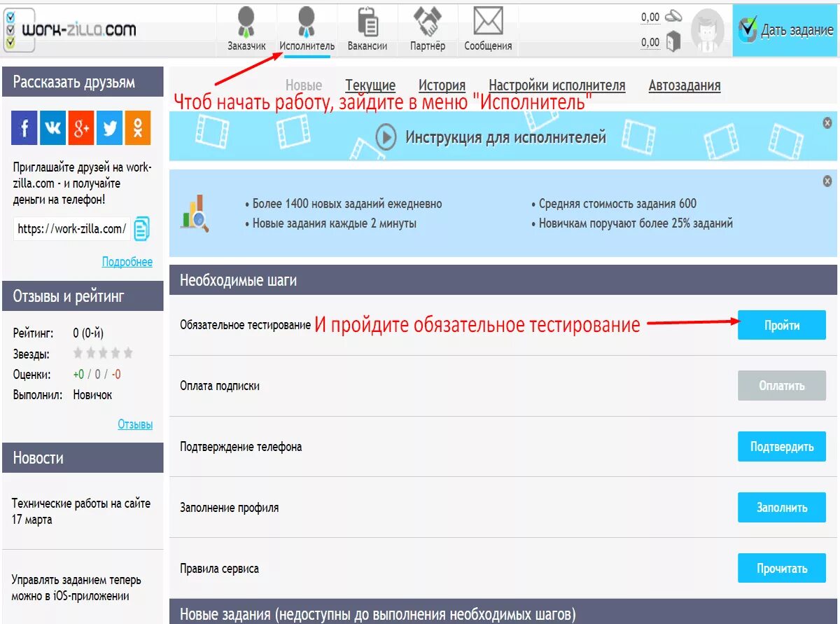This screenshot has height=624, width=840.
Task: Click the 'Выполнил: Новичок' status text
Action: pos(62,395)
